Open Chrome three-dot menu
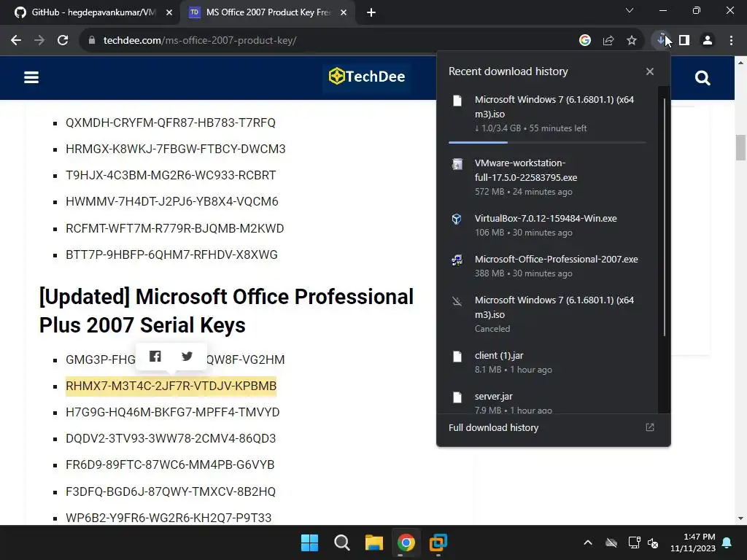Screen dimensions: 747x560 click(731, 41)
